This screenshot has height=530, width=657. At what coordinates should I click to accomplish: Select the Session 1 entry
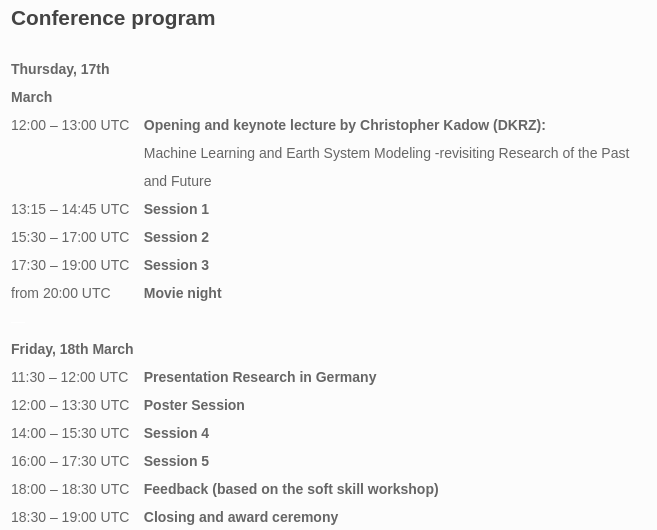tap(176, 209)
